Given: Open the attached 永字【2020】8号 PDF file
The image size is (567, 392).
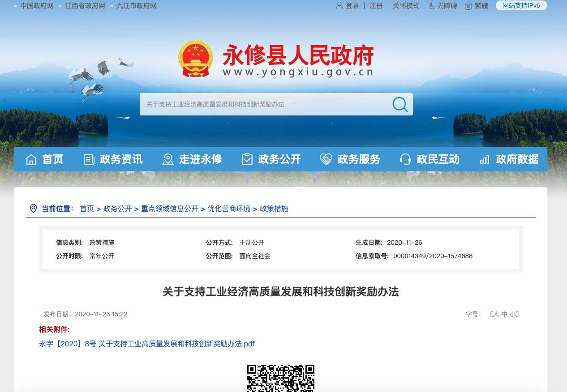Looking at the screenshot, I should point(147,344).
